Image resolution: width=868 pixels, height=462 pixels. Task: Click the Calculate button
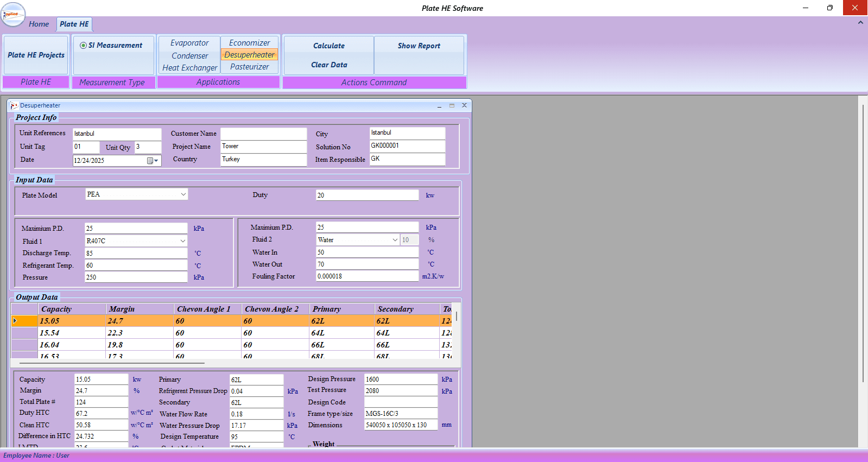click(x=329, y=46)
